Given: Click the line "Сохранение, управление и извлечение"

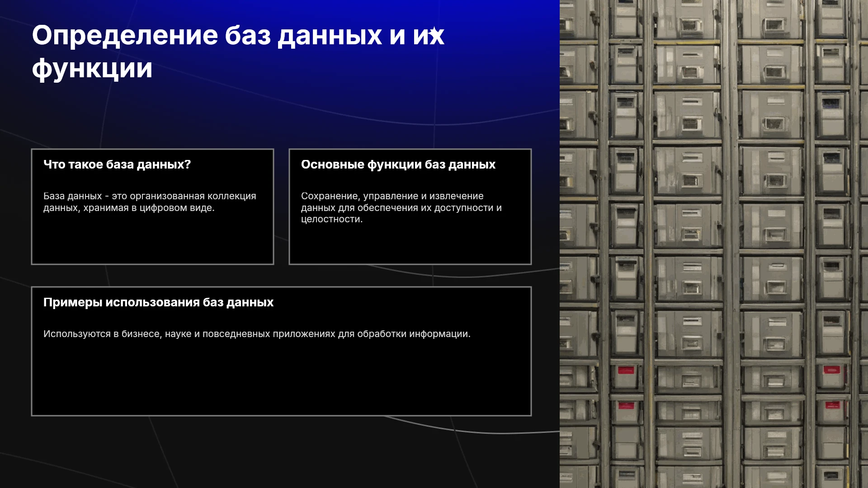Looking at the screenshot, I should (392, 196).
